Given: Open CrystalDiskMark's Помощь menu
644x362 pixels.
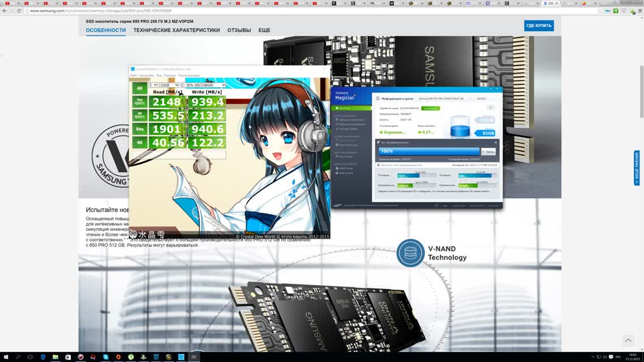Looking at the screenshot, I should click(170, 76).
